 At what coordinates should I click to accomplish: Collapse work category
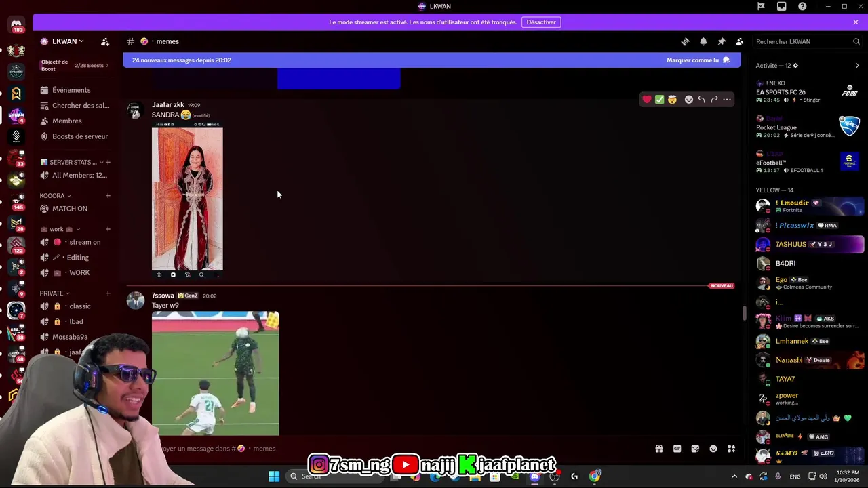(x=60, y=229)
